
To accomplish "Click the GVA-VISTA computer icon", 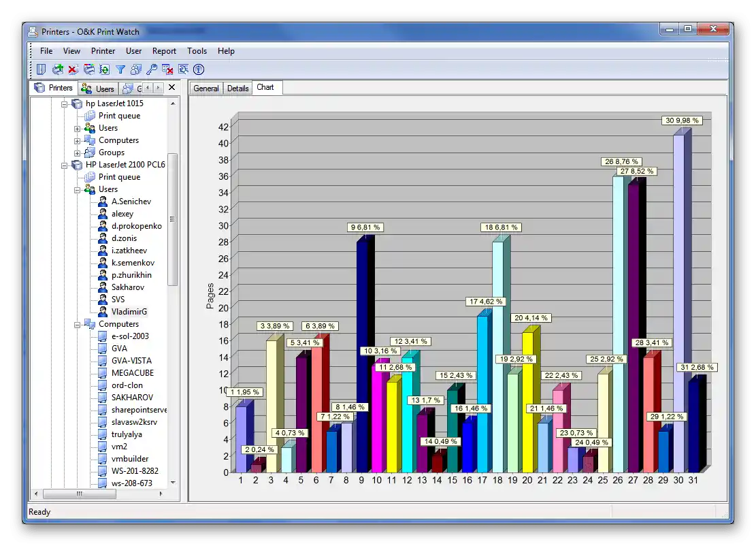I will click(x=103, y=360).
